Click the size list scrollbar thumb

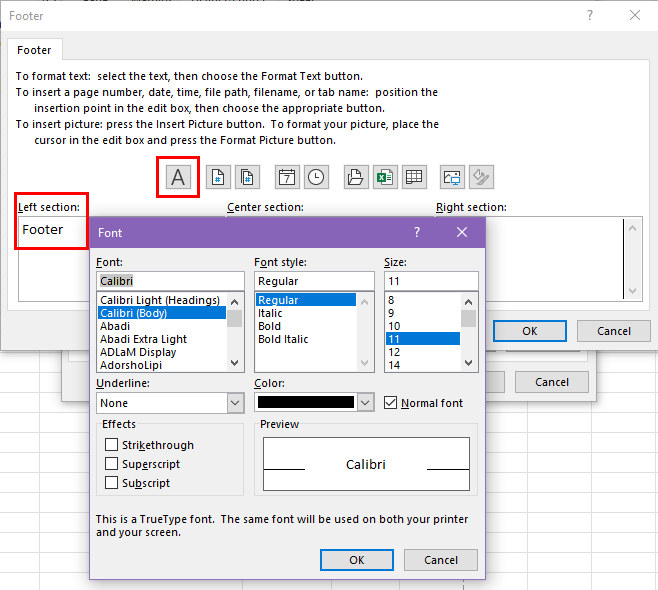(x=468, y=318)
